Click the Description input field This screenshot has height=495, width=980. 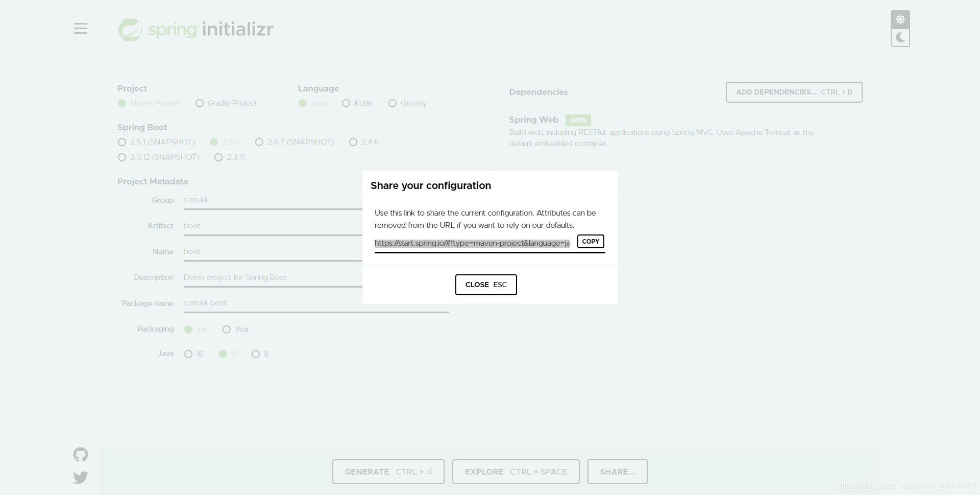(273, 277)
